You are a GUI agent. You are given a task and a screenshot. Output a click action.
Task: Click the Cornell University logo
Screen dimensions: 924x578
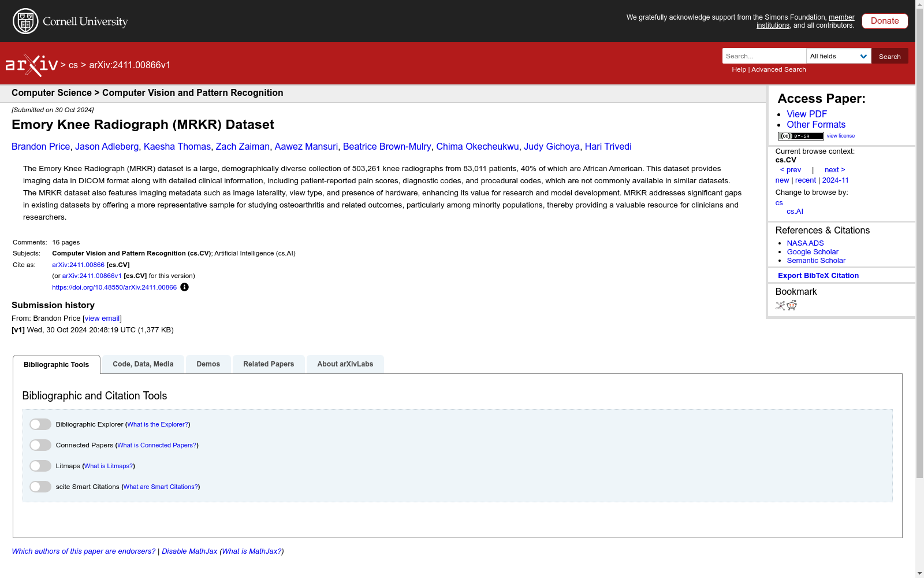click(x=70, y=21)
